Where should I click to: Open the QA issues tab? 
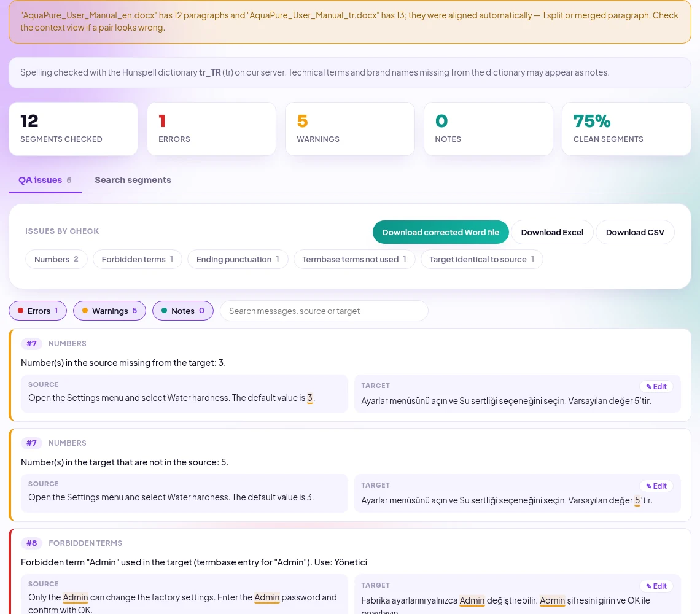[x=45, y=180]
